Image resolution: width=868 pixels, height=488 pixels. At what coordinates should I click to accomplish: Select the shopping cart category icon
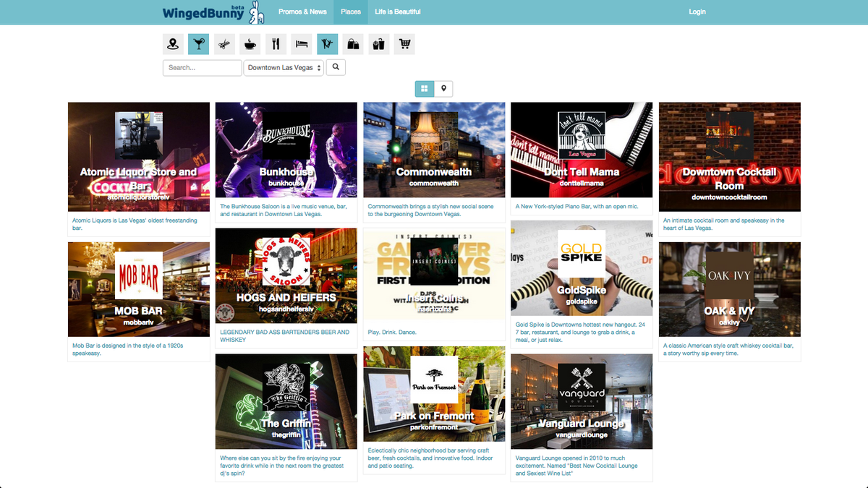pyautogui.click(x=404, y=44)
